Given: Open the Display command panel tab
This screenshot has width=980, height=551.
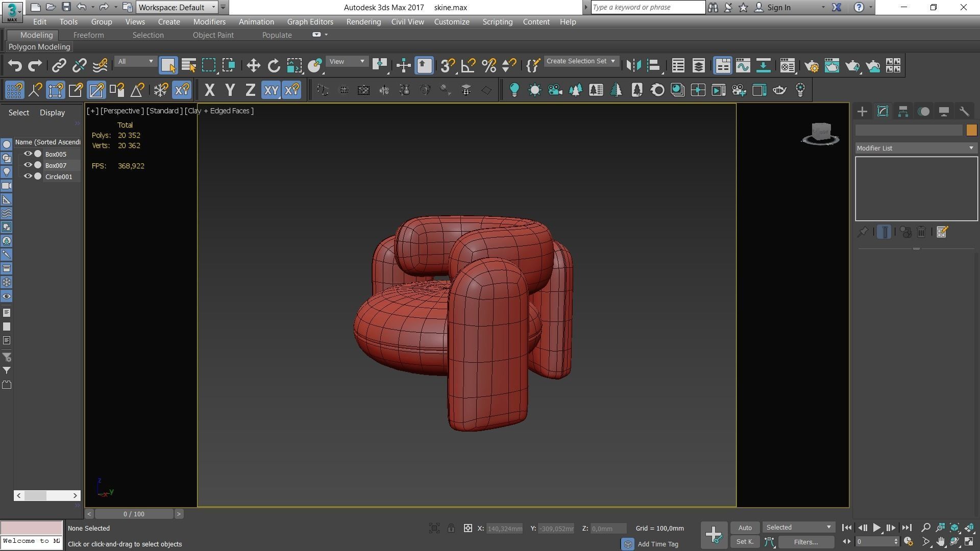Looking at the screenshot, I should click(x=944, y=112).
